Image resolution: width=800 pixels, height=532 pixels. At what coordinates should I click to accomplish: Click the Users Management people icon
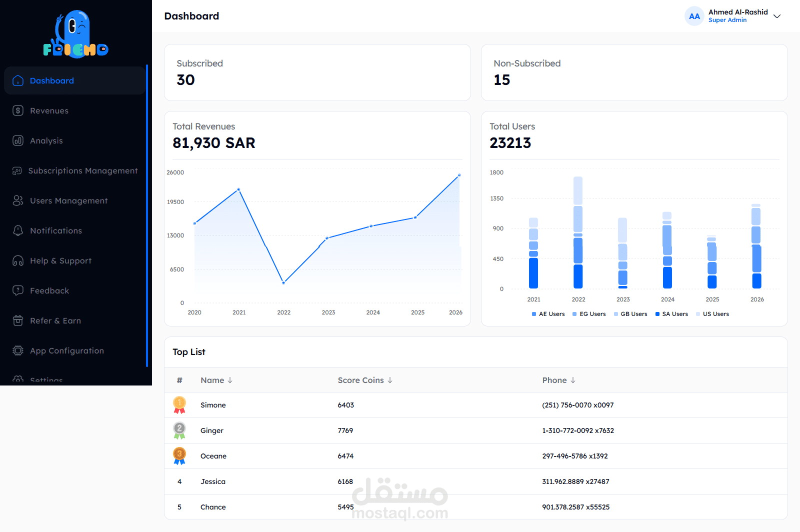point(18,200)
